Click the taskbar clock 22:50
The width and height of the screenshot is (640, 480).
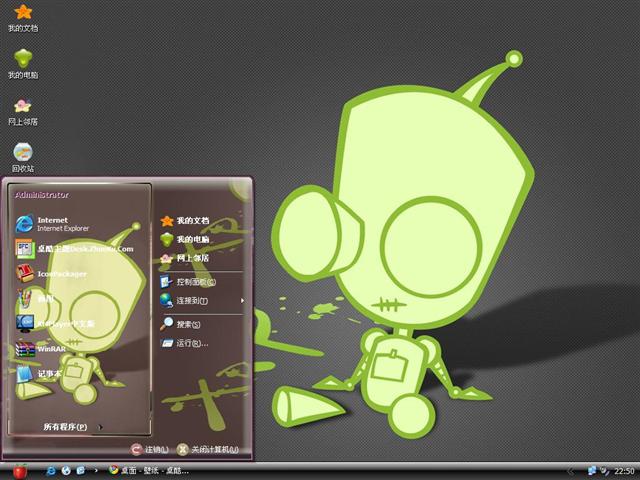(624, 471)
